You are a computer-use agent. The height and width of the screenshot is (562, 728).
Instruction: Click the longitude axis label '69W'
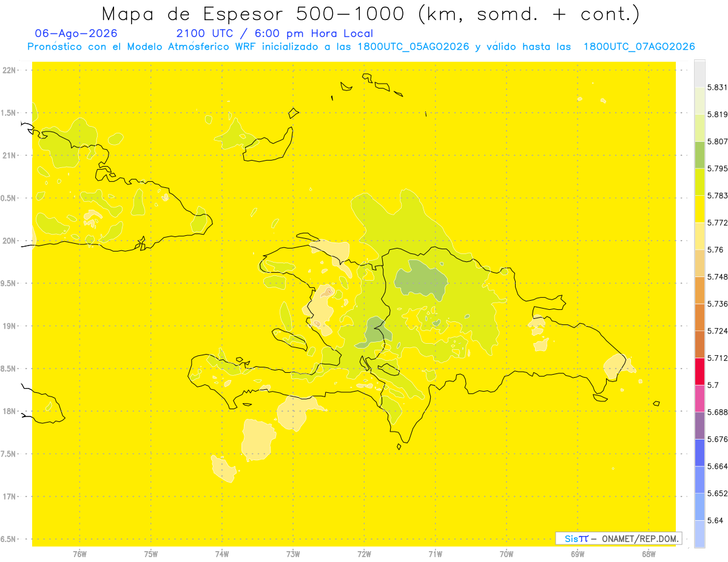(x=578, y=554)
